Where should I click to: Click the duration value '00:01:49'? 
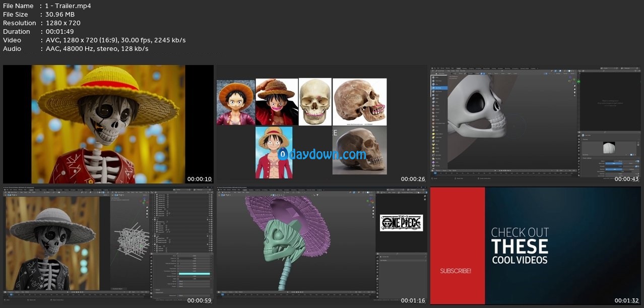(59, 32)
